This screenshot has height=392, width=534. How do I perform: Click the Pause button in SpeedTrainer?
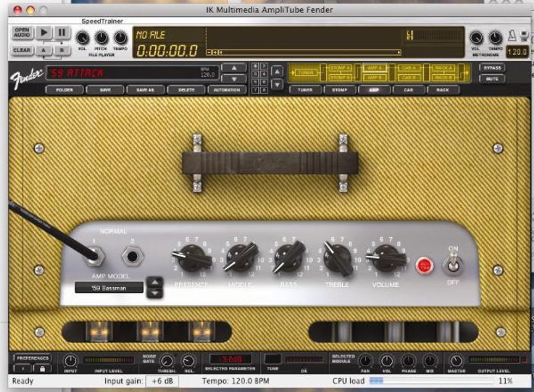coord(62,33)
